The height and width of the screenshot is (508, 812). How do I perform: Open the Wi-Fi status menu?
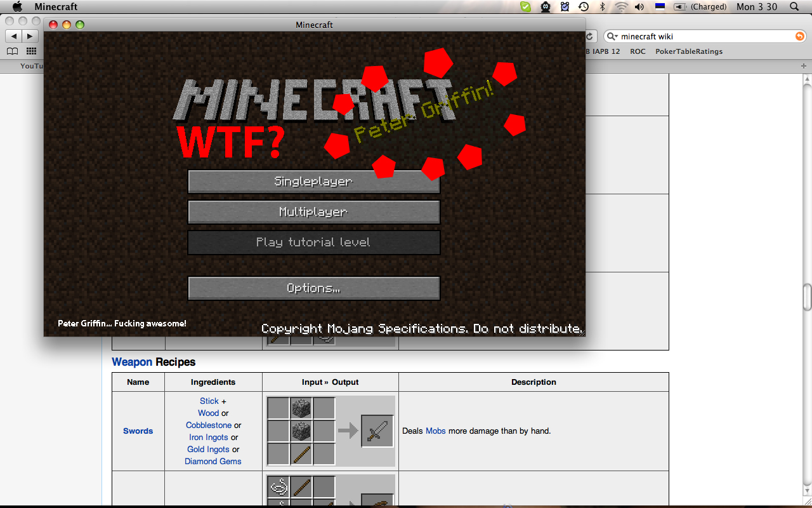(621, 7)
